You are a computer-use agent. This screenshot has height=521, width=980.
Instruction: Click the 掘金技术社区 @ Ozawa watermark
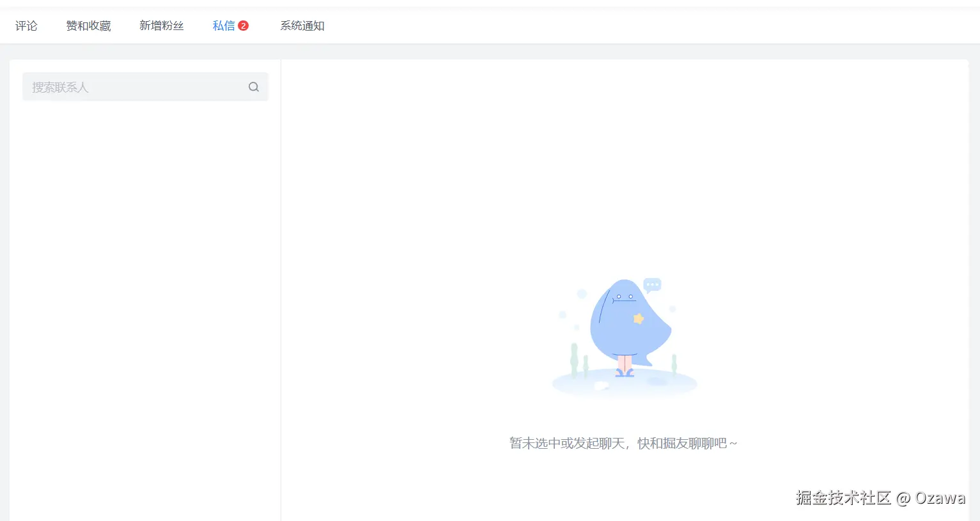point(880,497)
